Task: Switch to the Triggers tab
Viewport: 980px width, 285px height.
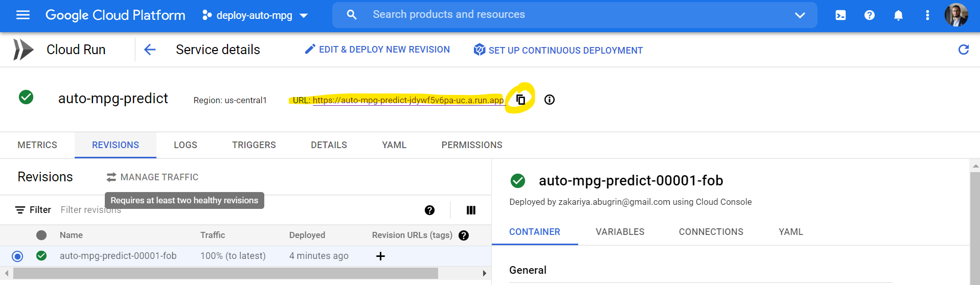Action: point(254,145)
